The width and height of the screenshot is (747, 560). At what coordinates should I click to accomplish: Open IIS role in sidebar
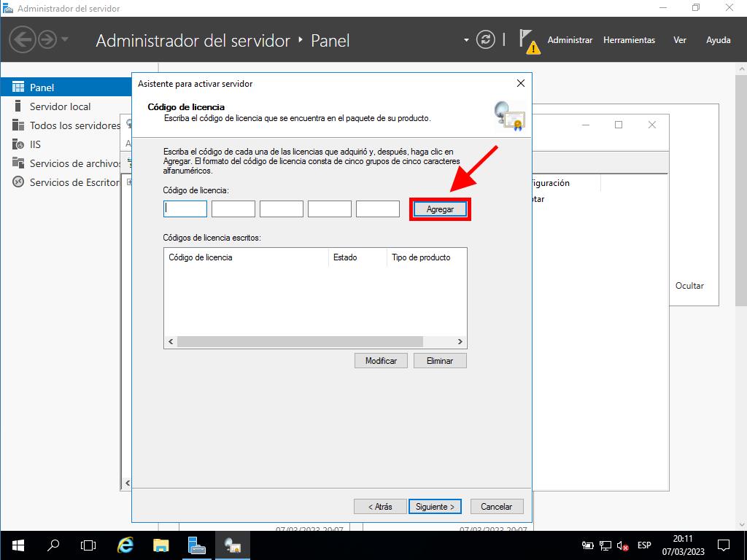[35, 144]
